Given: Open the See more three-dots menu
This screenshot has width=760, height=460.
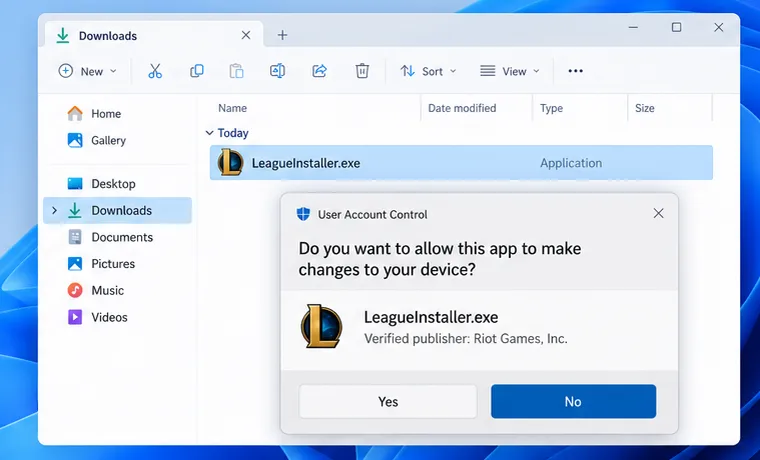Looking at the screenshot, I should click(575, 71).
